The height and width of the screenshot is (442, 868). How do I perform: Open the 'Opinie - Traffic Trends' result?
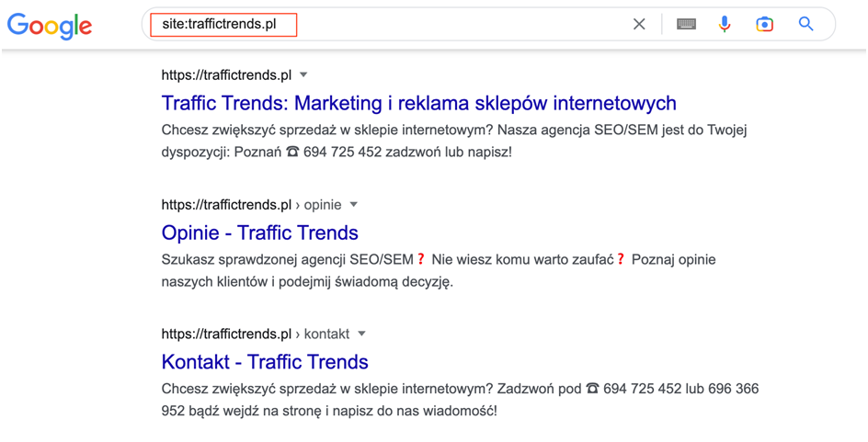click(259, 232)
